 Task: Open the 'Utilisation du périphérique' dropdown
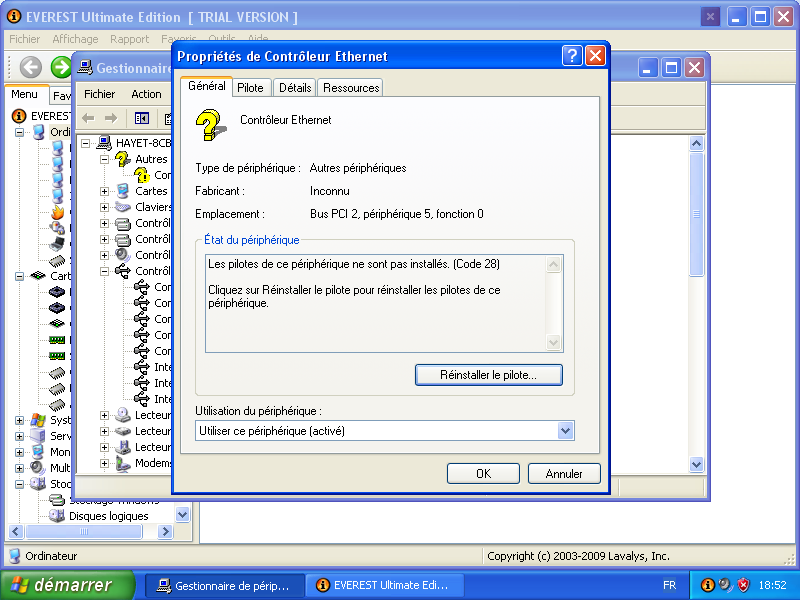point(565,430)
